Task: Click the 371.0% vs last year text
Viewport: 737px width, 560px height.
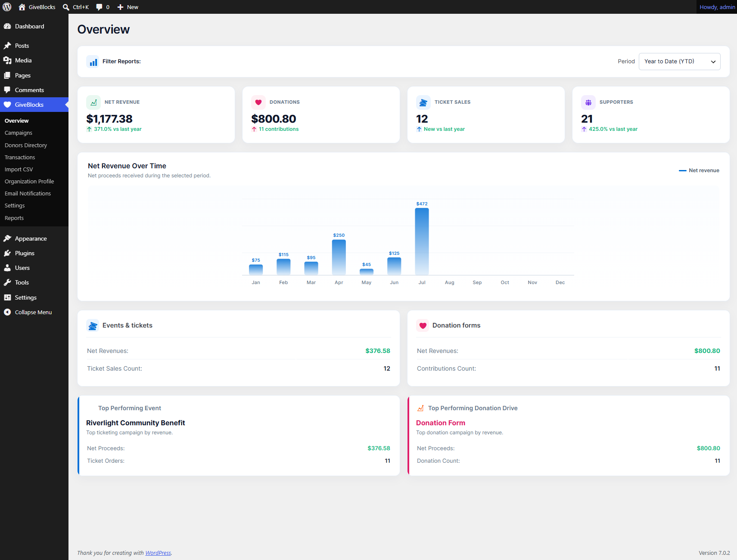Action: 118,129
